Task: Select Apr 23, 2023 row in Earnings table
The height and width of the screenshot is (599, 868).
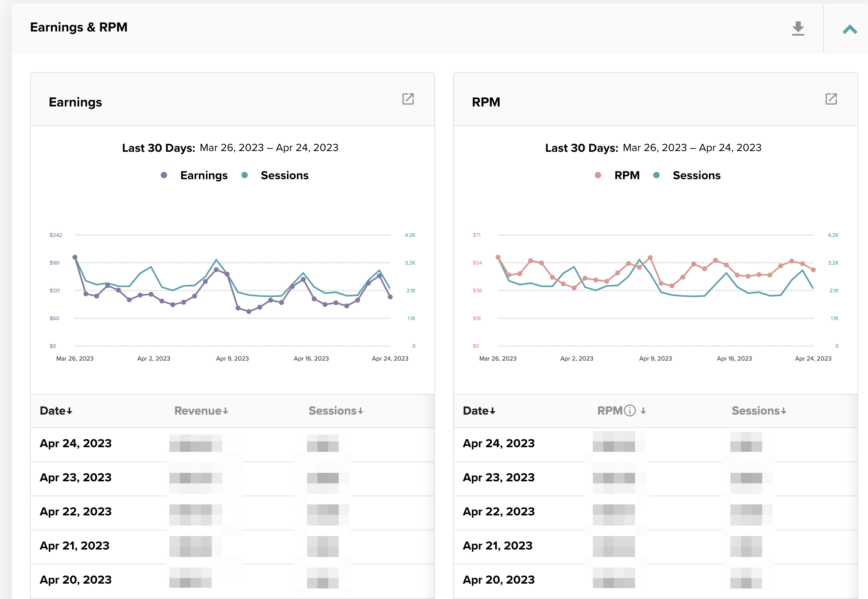Action: coord(233,479)
